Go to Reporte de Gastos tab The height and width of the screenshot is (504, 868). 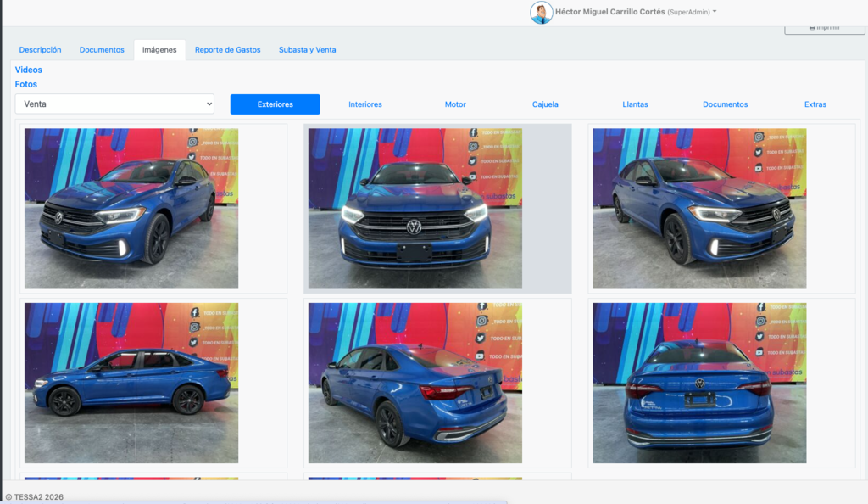[x=227, y=50]
